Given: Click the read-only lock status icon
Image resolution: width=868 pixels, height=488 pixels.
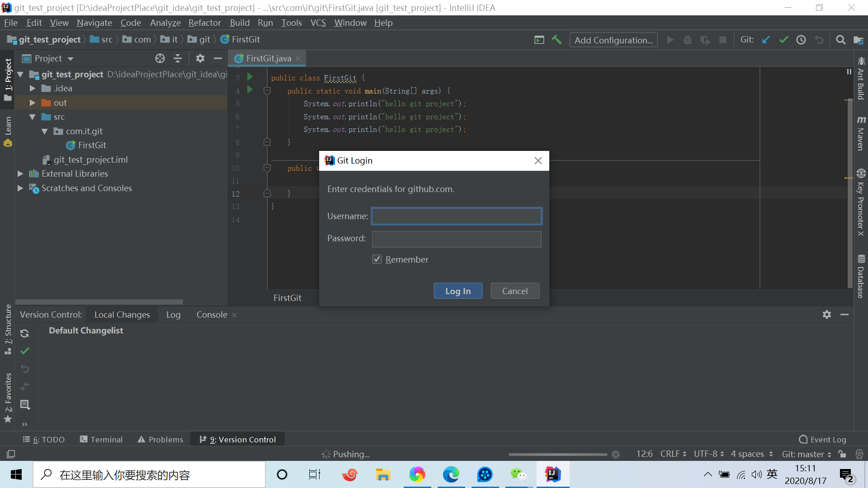Looking at the screenshot, I should (842, 454).
